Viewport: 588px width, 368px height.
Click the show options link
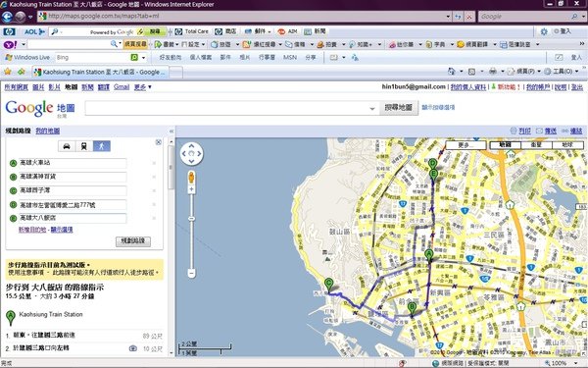coord(62,230)
